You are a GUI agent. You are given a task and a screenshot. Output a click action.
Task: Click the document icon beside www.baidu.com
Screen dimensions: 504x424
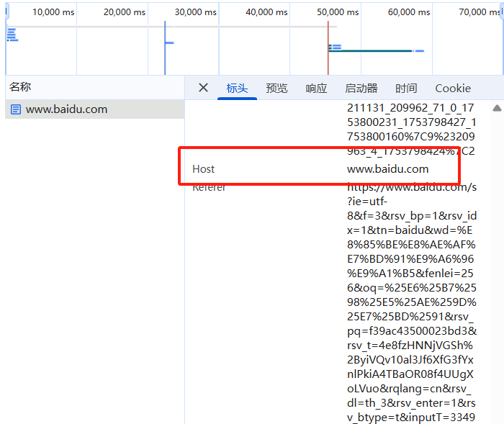point(16,109)
